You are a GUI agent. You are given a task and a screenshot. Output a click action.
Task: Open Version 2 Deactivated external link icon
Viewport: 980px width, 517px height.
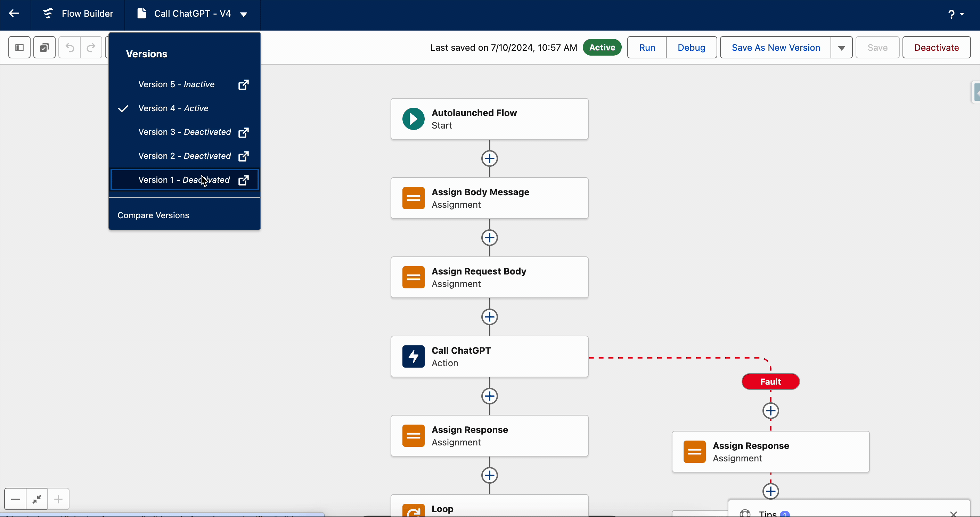click(x=244, y=156)
